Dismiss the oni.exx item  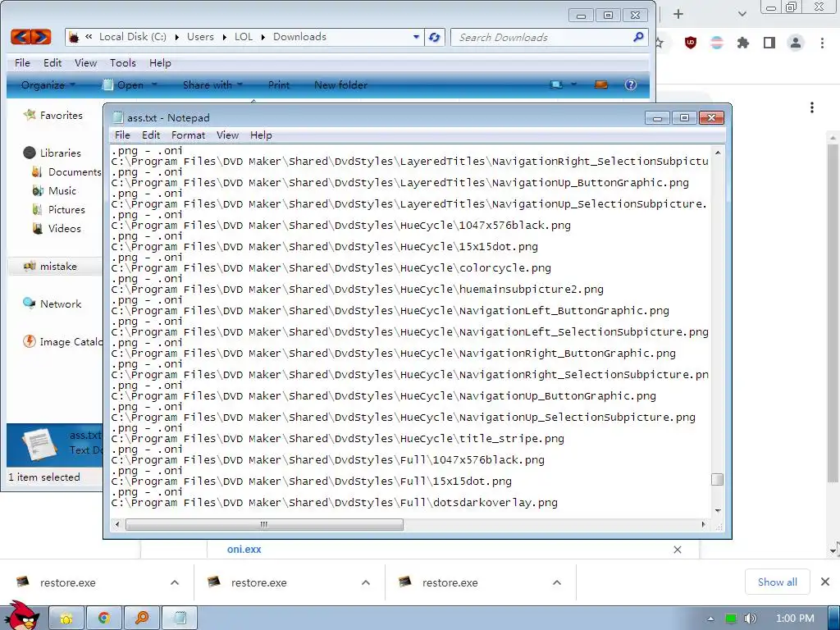(x=678, y=550)
